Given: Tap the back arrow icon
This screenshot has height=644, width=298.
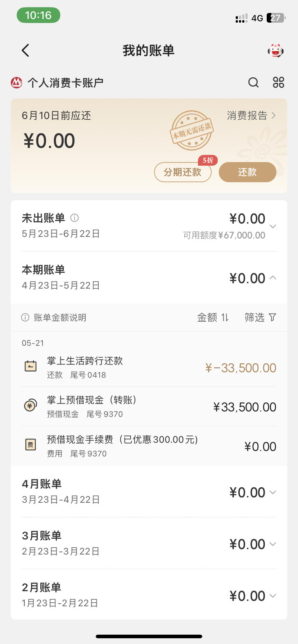Looking at the screenshot, I should [25, 50].
